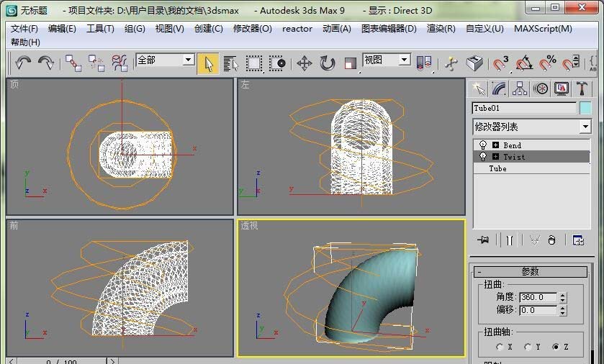
Task: Toggle Angle Snap icon
Action: pos(524,63)
